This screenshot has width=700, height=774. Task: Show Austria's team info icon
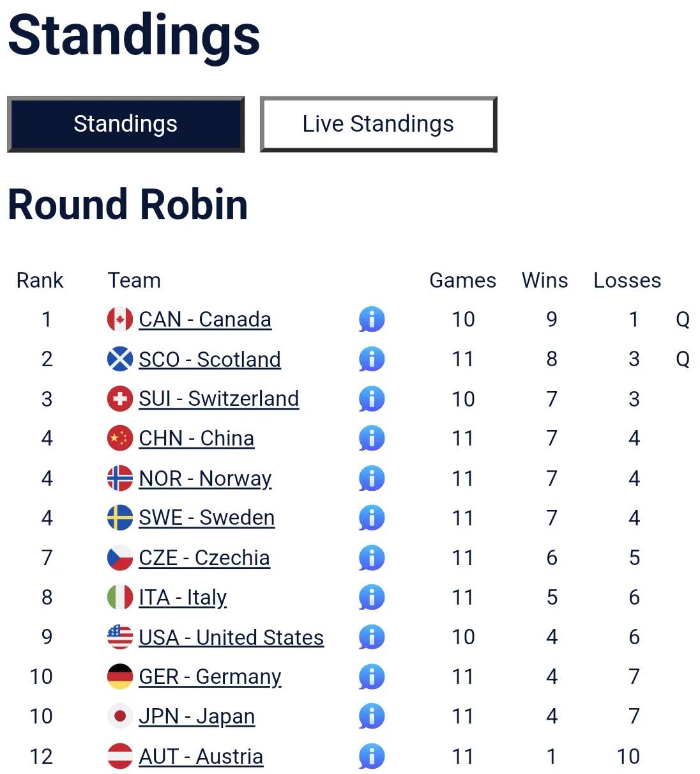click(372, 756)
